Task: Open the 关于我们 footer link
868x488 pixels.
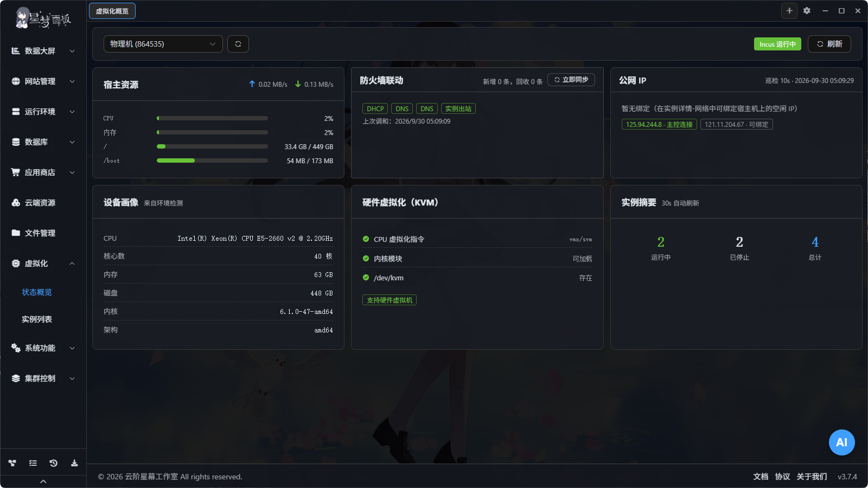Action: pos(812,477)
